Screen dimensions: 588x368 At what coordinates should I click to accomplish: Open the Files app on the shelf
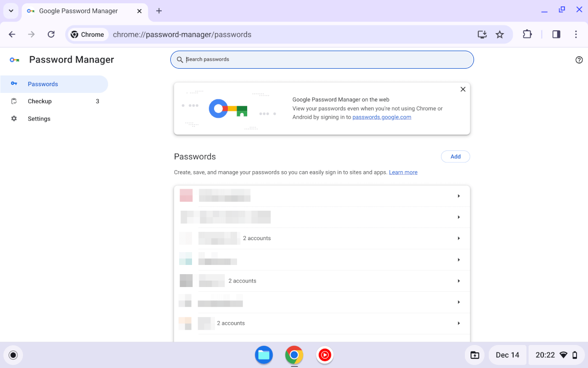264,355
